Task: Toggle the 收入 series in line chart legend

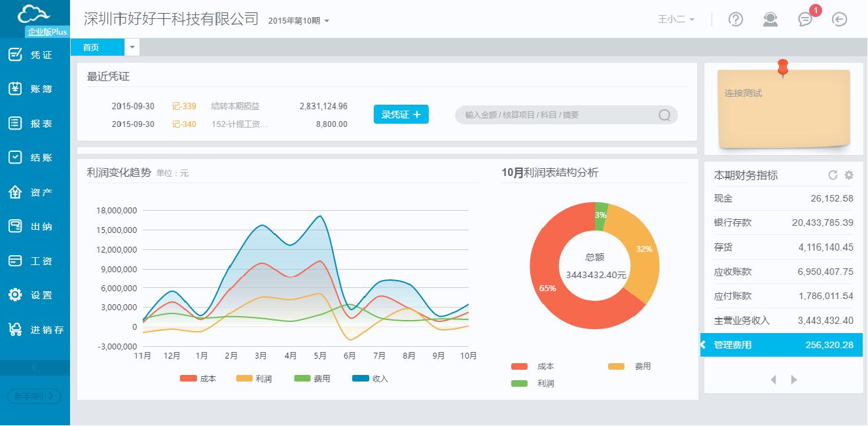Action: click(370, 378)
